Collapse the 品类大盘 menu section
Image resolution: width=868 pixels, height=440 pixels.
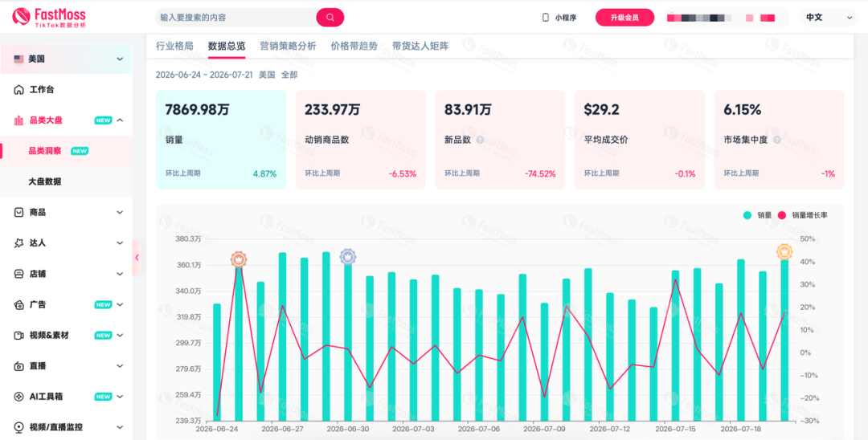point(120,120)
